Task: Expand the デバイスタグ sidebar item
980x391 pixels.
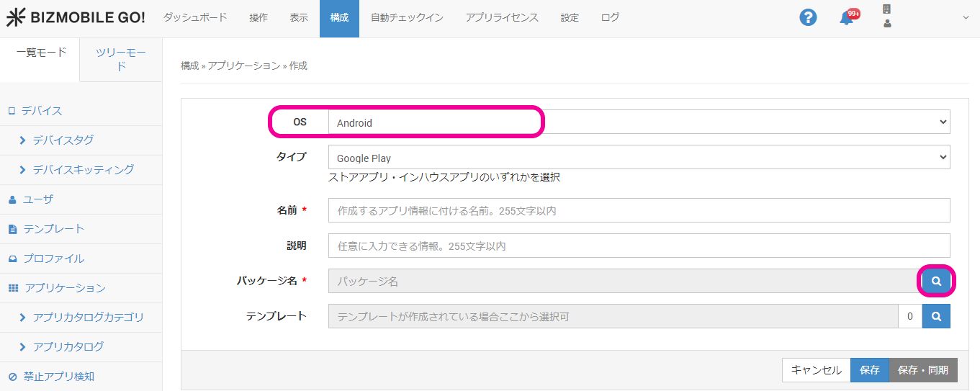Action: click(x=63, y=140)
